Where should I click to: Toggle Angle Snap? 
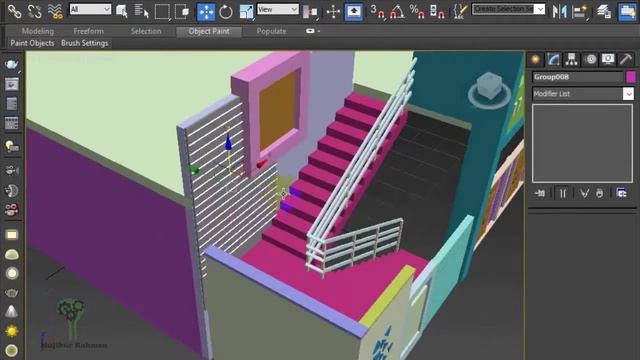397,12
